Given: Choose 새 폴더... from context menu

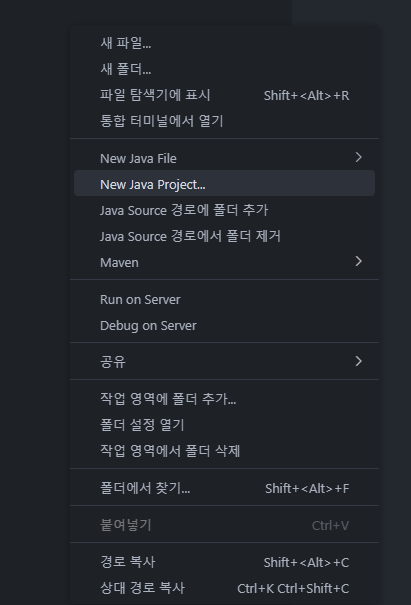Looking at the screenshot, I should click(224, 69).
